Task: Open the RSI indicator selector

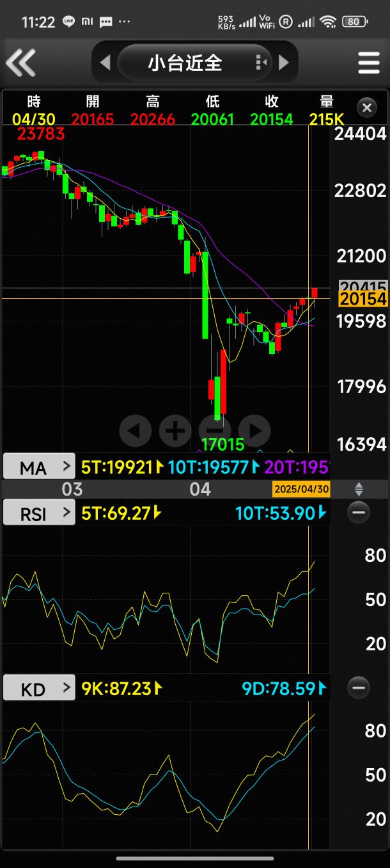Action: click(39, 513)
